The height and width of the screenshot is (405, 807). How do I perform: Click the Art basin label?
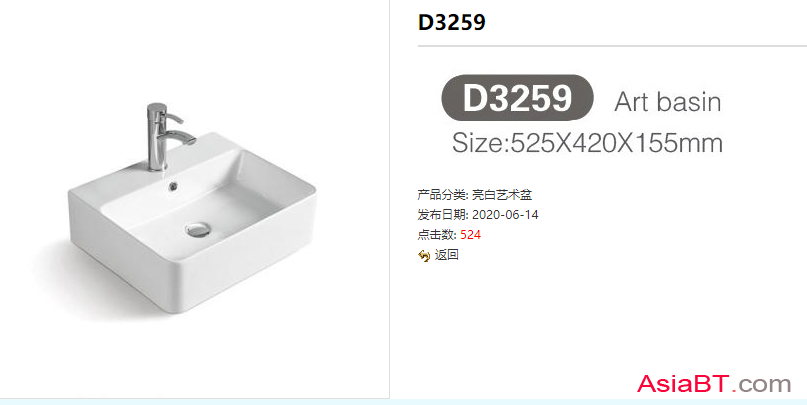pos(668,102)
